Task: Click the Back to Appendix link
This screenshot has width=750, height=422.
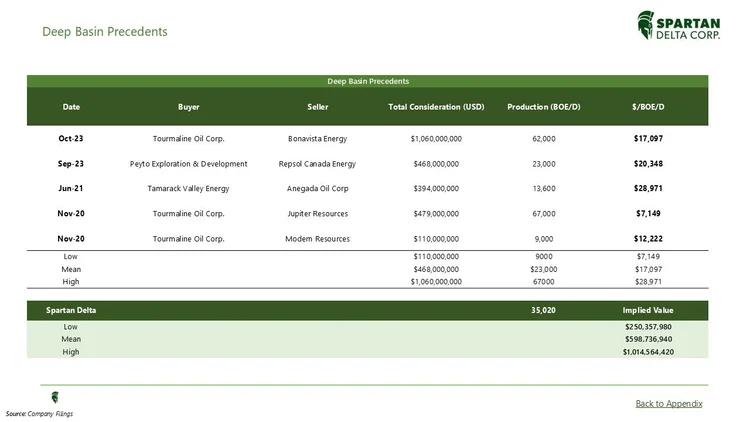Action: coord(669,403)
